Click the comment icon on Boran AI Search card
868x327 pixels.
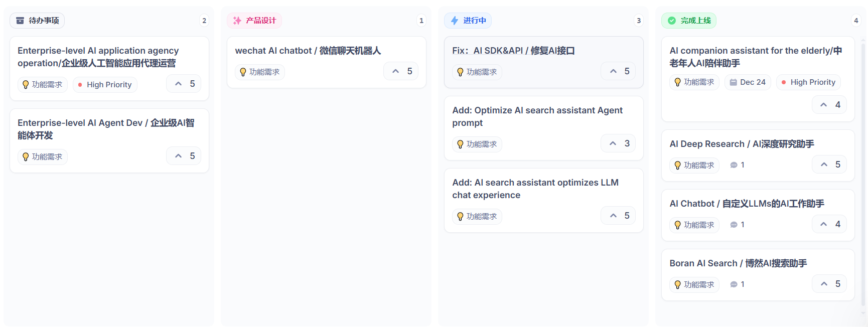point(734,284)
